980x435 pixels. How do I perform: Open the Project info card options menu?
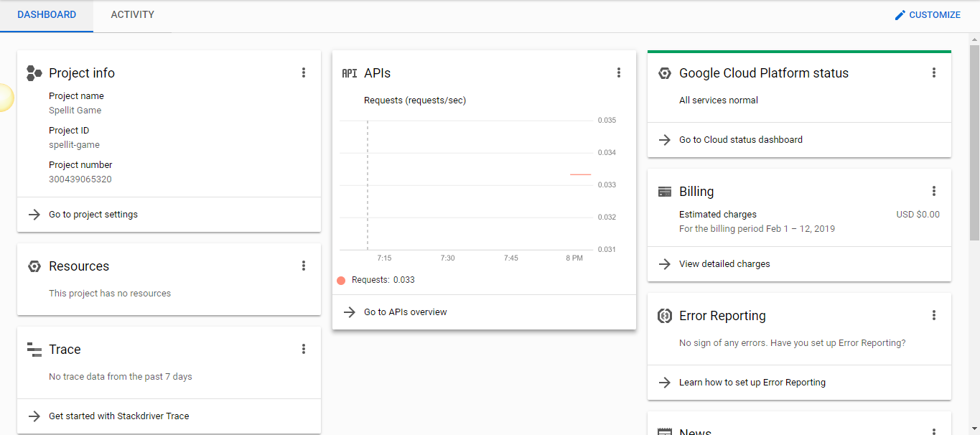(x=304, y=72)
